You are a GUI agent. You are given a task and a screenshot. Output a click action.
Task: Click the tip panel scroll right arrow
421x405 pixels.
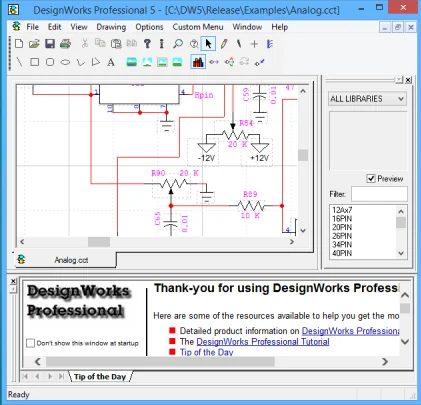pyautogui.click(x=385, y=361)
